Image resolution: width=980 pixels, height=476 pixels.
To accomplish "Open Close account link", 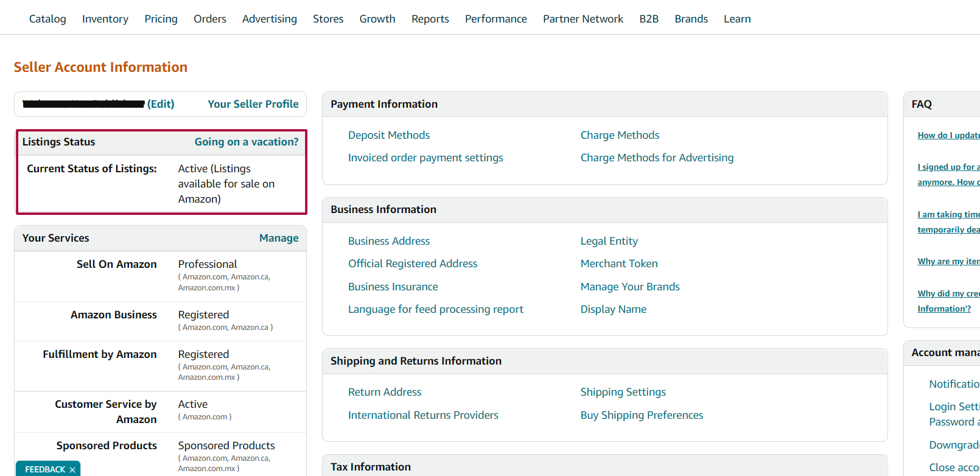I will coord(954,467).
